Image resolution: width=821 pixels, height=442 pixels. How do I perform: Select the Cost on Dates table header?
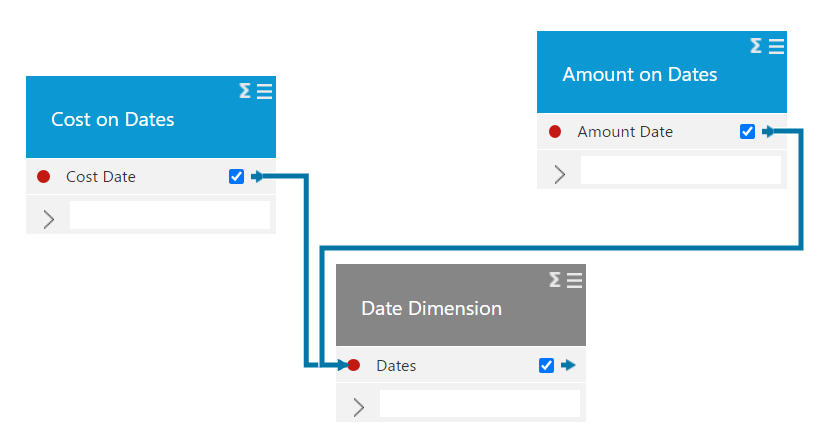coord(151,117)
